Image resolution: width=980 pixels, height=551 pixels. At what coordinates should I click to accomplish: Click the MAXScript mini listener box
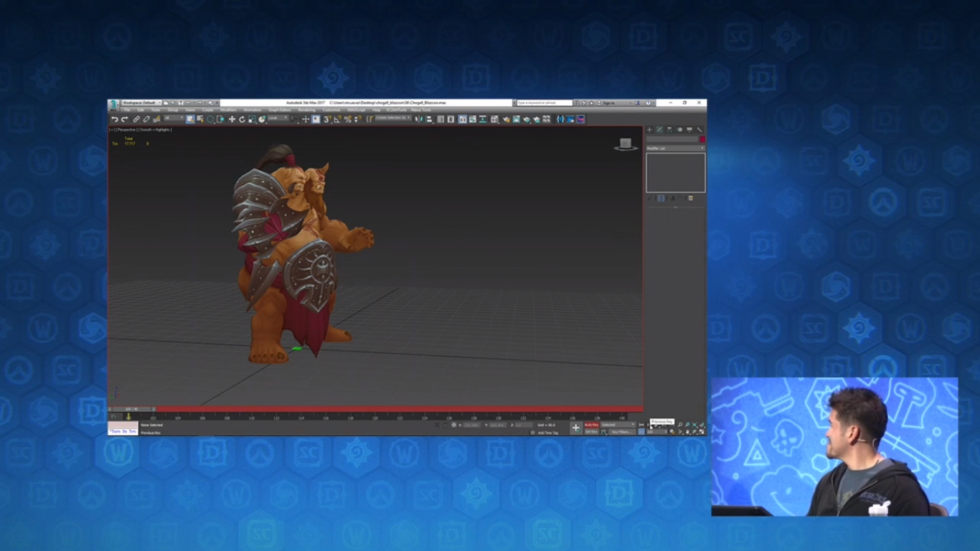pos(123,428)
